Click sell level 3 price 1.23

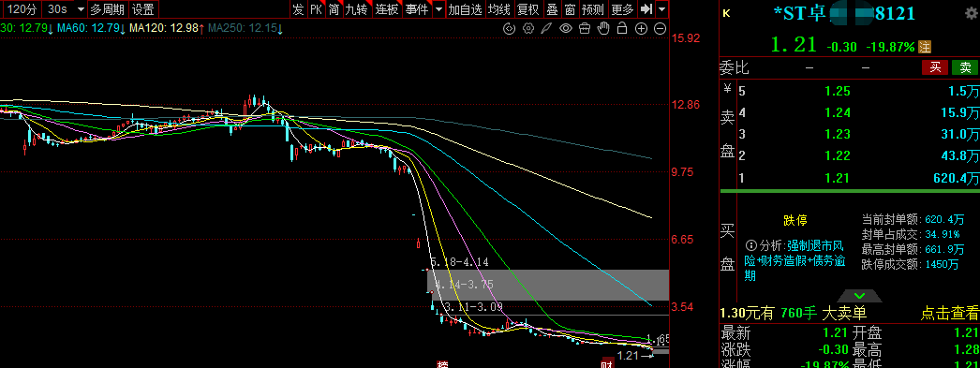(x=837, y=134)
